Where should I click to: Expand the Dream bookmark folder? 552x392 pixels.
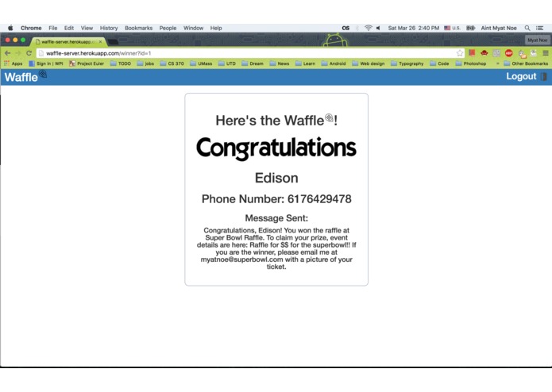[x=253, y=63]
